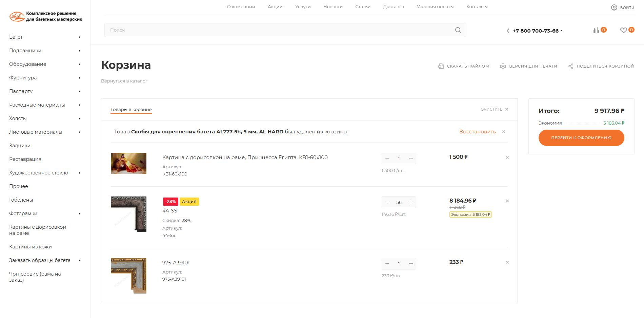This screenshot has height=318, width=644.
Task: Expand the Холсты category arrow
Action: [x=80, y=118]
